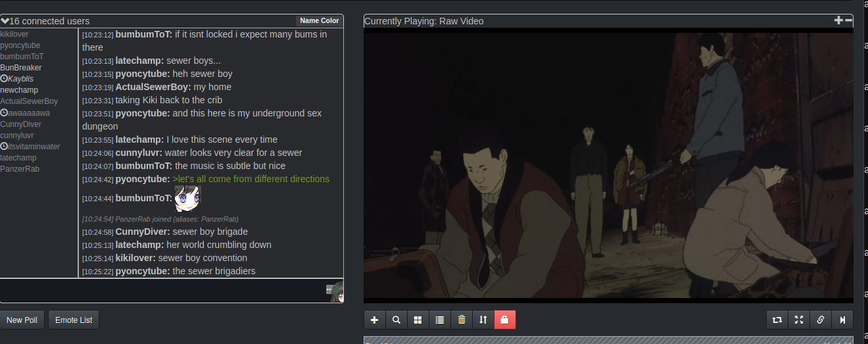Click the 'PanzerRab joined' system message
Image resolution: width=868 pixels, height=344 pixels.
pyautogui.click(x=160, y=219)
